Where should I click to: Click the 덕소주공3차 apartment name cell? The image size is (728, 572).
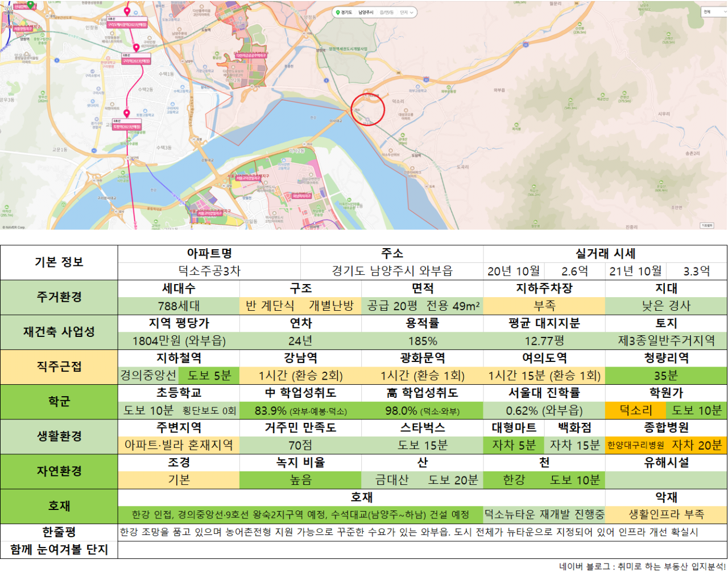coord(209,271)
